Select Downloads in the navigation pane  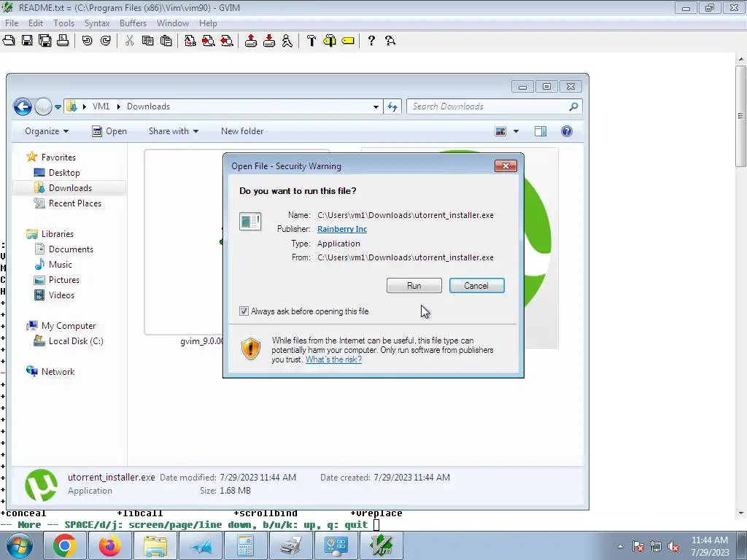tap(70, 188)
